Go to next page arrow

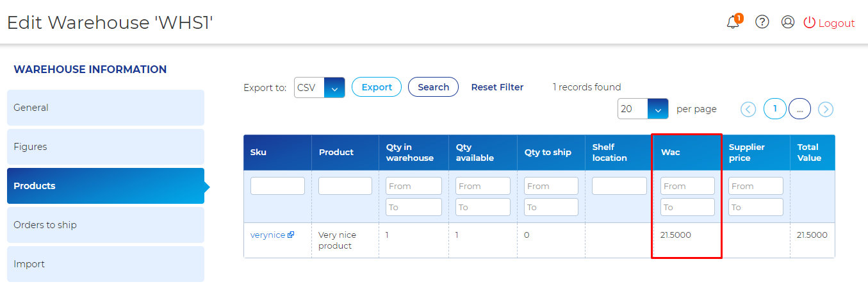pyautogui.click(x=826, y=110)
